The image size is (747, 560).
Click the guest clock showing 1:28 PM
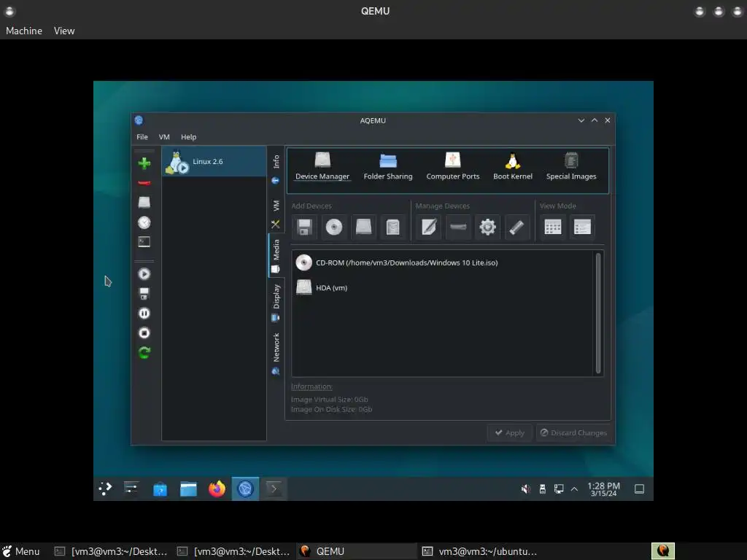pos(603,489)
